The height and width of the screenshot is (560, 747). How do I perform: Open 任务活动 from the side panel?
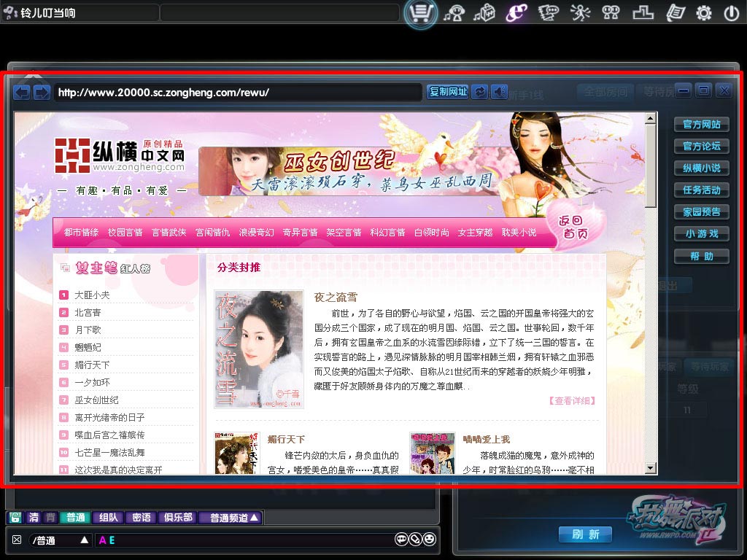click(701, 190)
